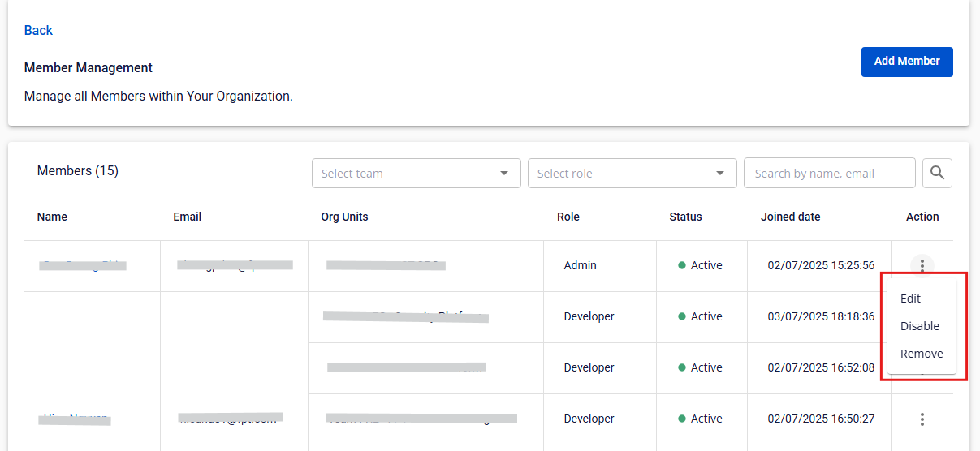This screenshot has height=451, width=980.
Task: Click the dropdown arrow in the Select team field
Action: click(x=504, y=174)
